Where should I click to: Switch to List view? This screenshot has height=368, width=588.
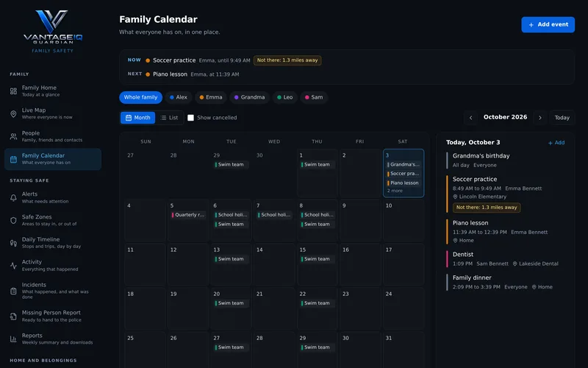(169, 118)
